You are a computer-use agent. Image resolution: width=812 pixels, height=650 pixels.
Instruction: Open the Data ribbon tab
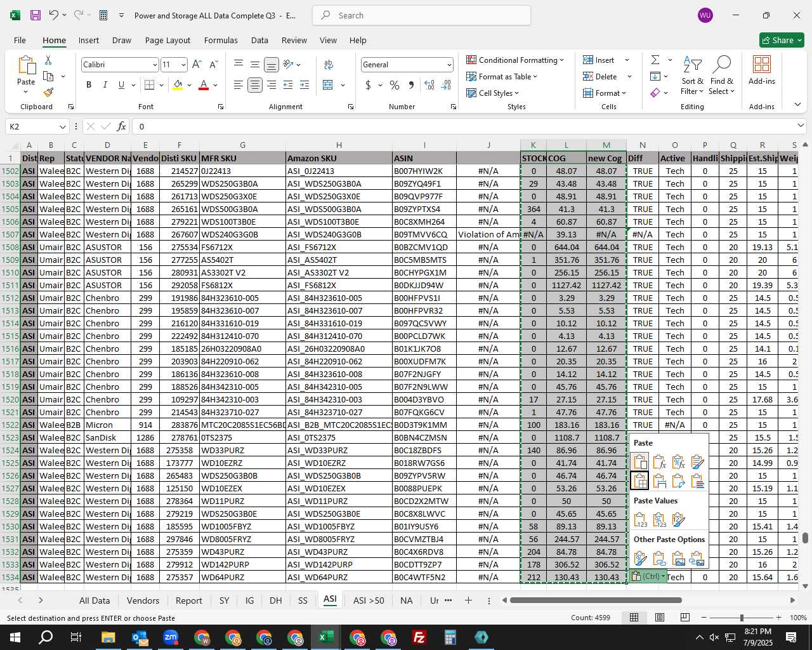[259, 40]
